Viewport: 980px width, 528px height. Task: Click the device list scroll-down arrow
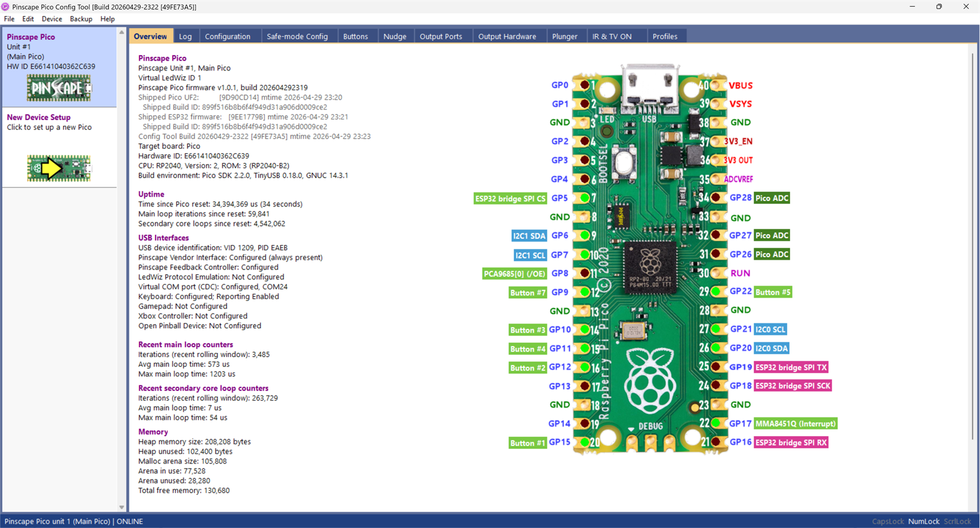[x=121, y=507]
